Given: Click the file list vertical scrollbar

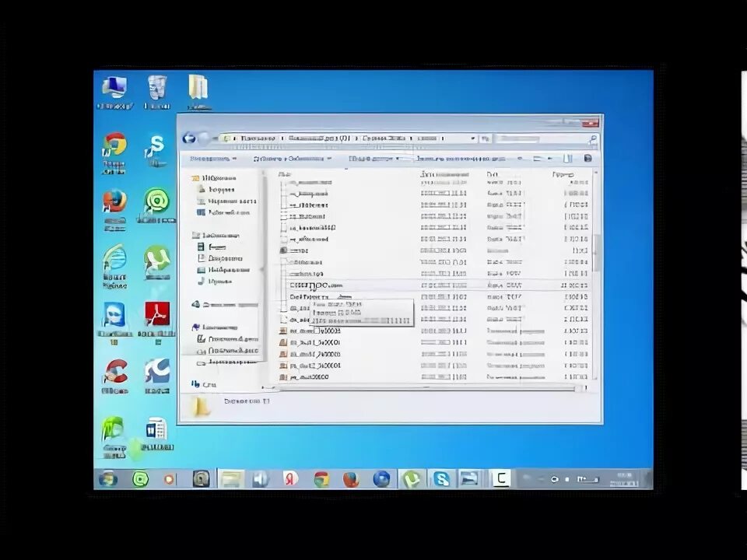Looking at the screenshot, I should pos(595,252).
